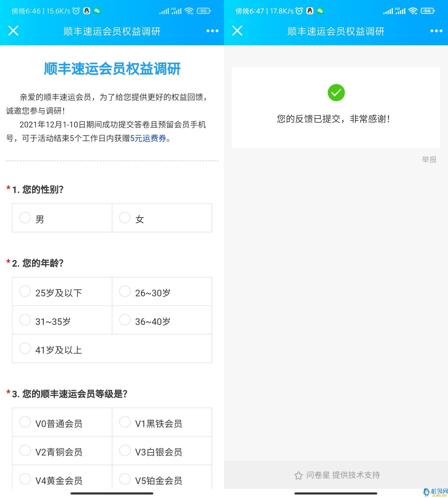The image size is (448, 498).
Task: Select gender option 男
Action: (62, 218)
